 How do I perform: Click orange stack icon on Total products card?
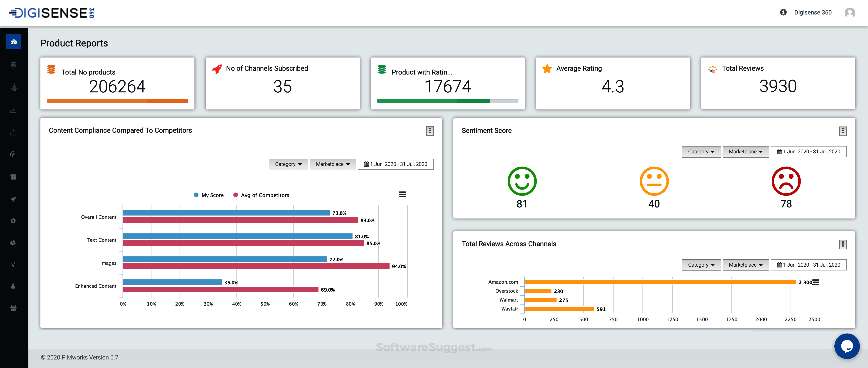point(51,69)
